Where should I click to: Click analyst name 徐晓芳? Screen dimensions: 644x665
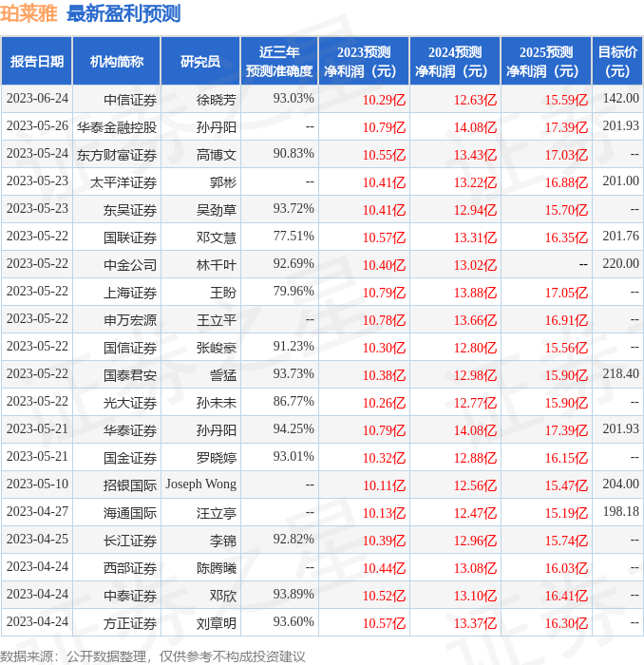click(217, 100)
